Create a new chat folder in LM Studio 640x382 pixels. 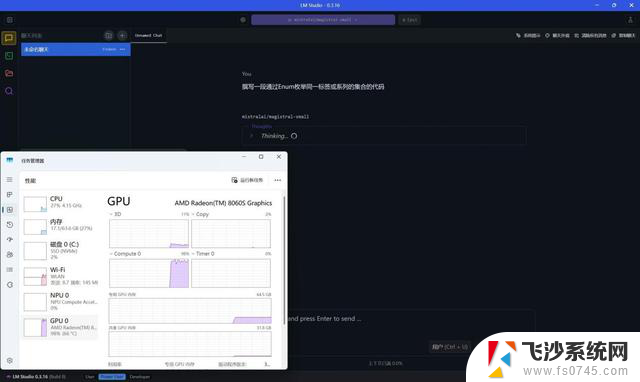[108, 36]
